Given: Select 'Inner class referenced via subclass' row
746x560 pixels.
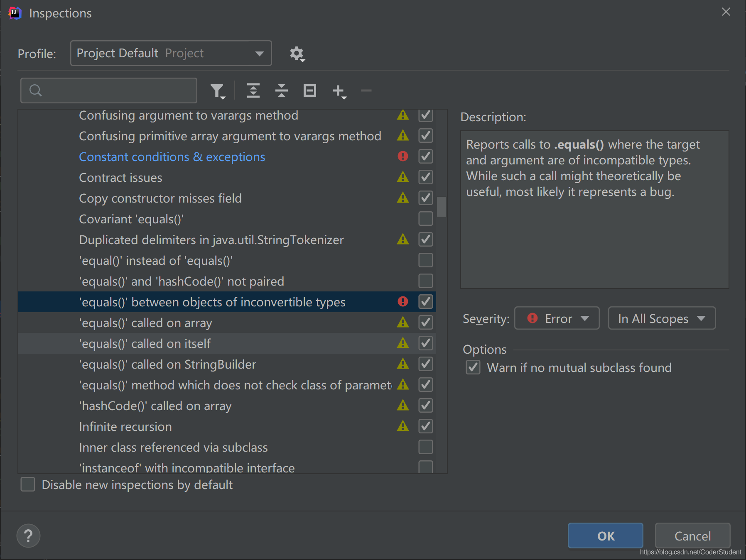Looking at the screenshot, I should point(227,447).
